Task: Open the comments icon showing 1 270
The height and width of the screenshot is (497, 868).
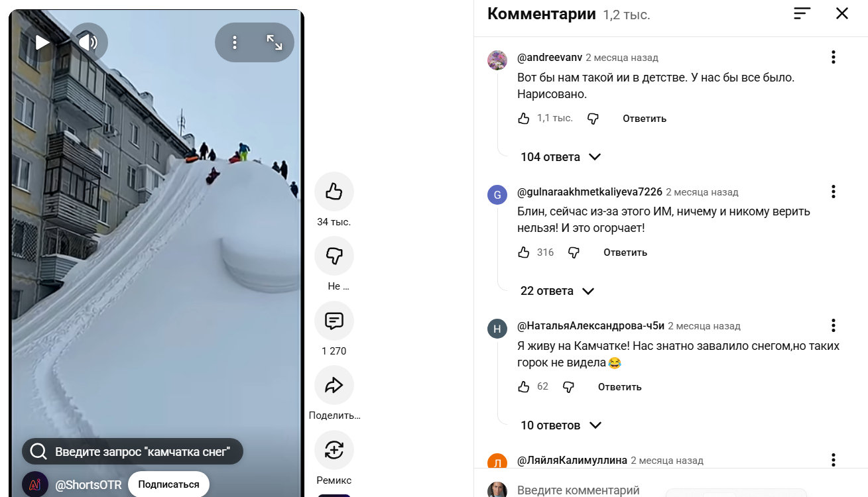Action: (x=334, y=321)
